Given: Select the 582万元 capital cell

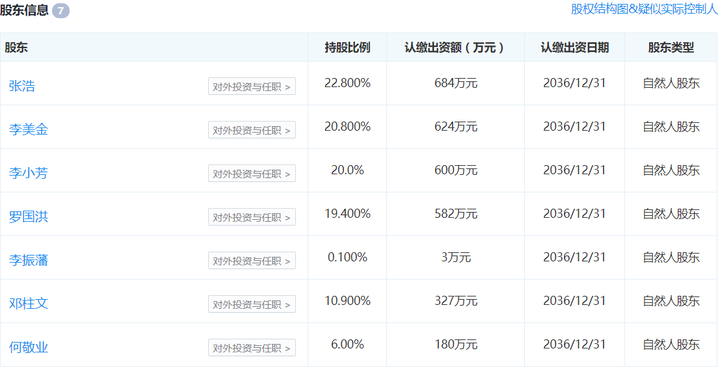Looking at the screenshot, I should [x=456, y=214].
